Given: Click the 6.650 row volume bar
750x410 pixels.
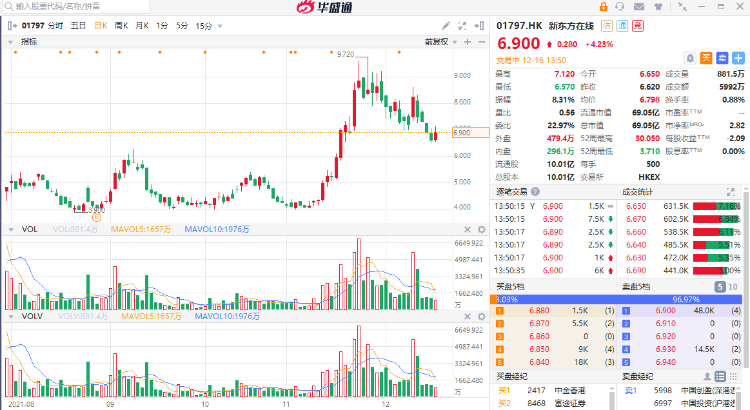Looking at the screenshot, I should pos(717,206).
